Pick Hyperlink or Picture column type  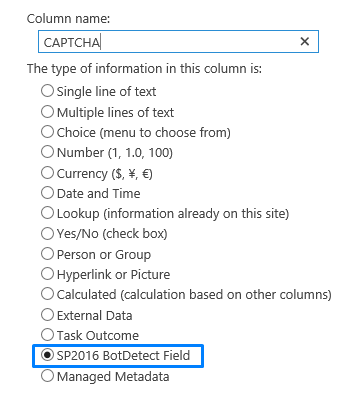pos(47,274)
